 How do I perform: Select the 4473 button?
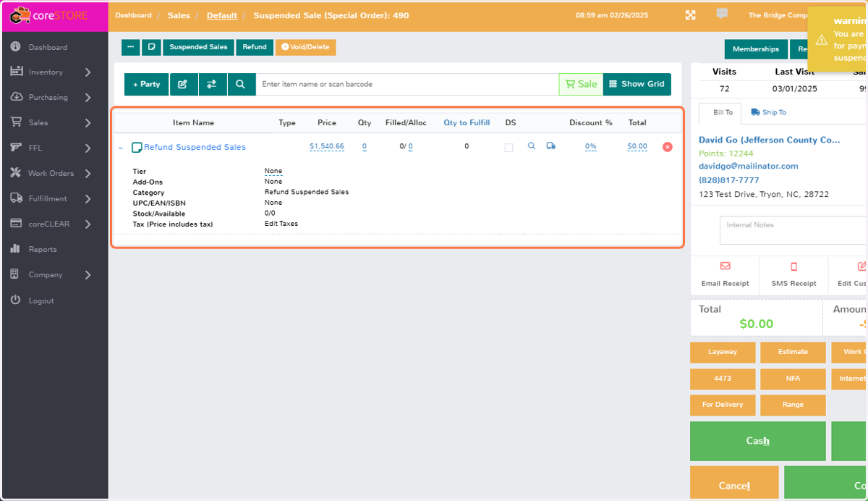click(723, 379)
